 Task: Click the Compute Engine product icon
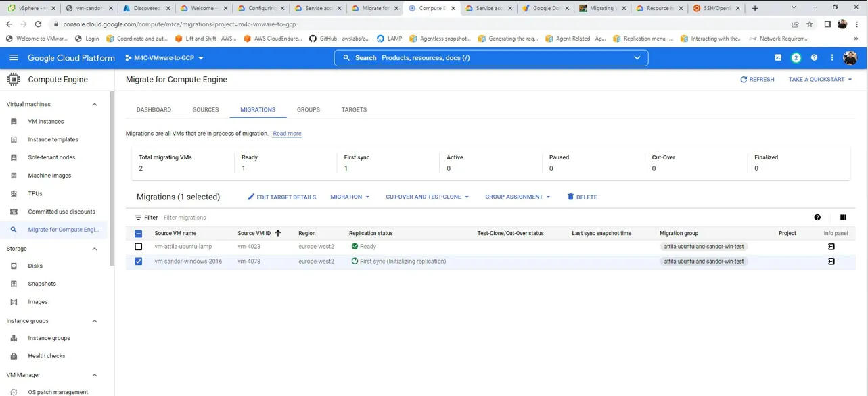[x=14, y=79]
